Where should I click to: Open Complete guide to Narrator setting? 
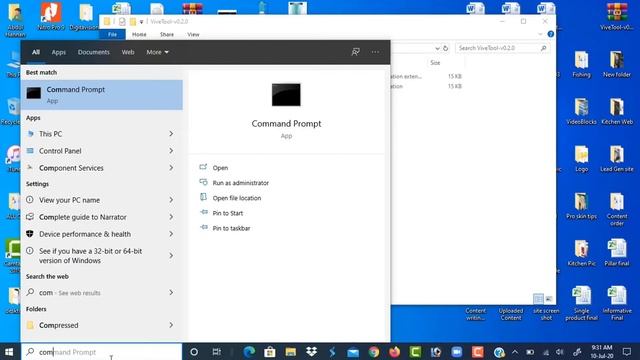[x=102, y=217]
